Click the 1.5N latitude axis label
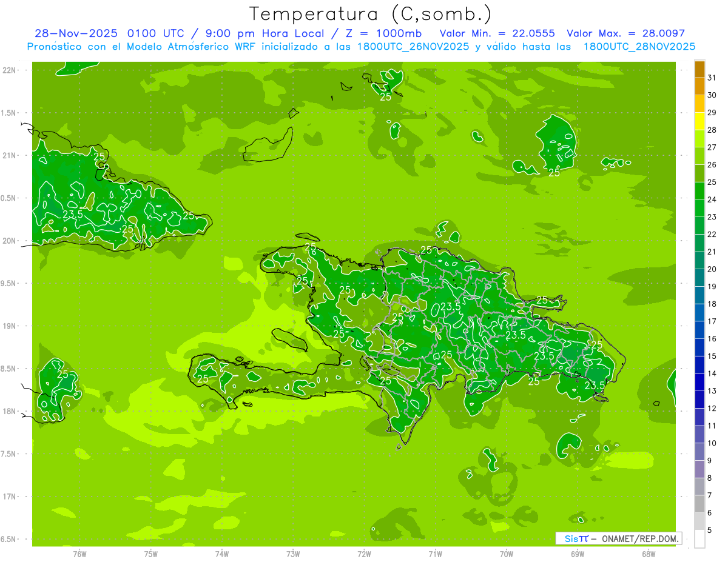The image size is (728, 562). point(9,113)
